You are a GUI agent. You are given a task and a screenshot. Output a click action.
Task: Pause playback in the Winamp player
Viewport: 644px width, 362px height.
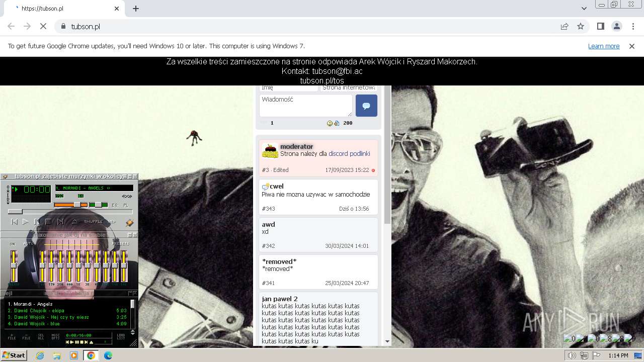pos(37,222)
